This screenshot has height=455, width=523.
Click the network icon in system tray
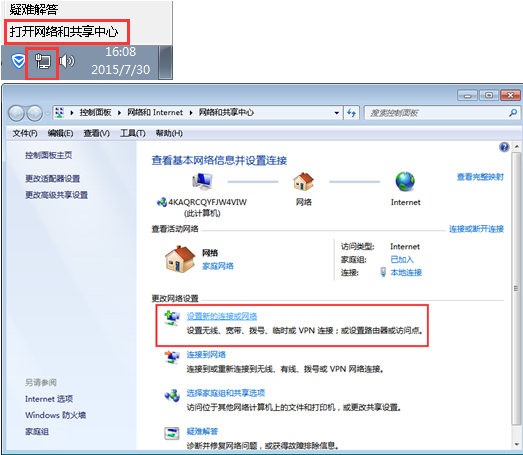point(43,62)
